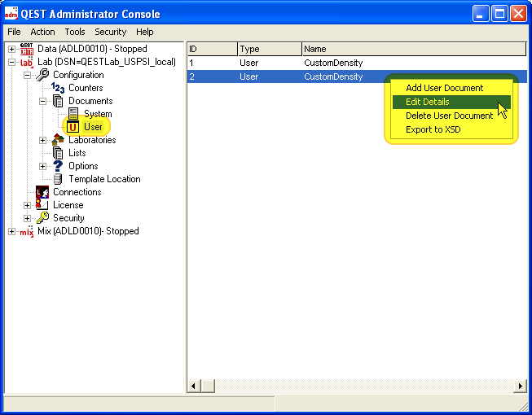Select the Counters 123 icon

pos(58,88)
